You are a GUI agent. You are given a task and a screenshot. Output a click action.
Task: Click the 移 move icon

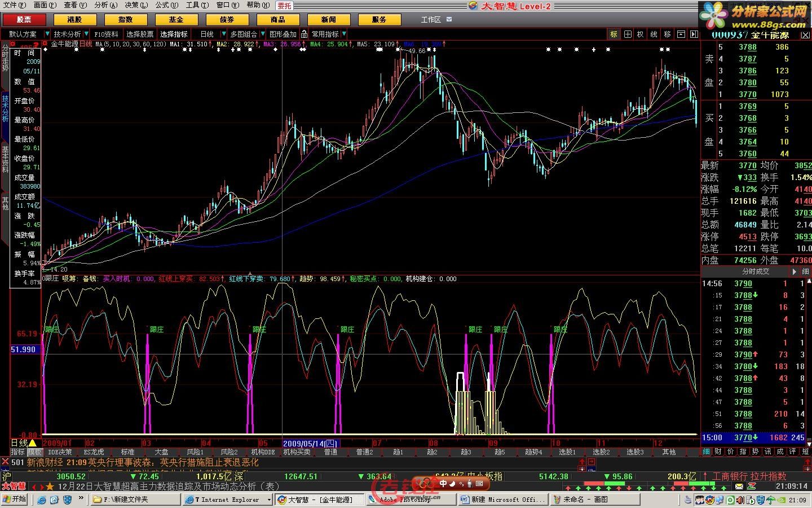coord(667,34)
